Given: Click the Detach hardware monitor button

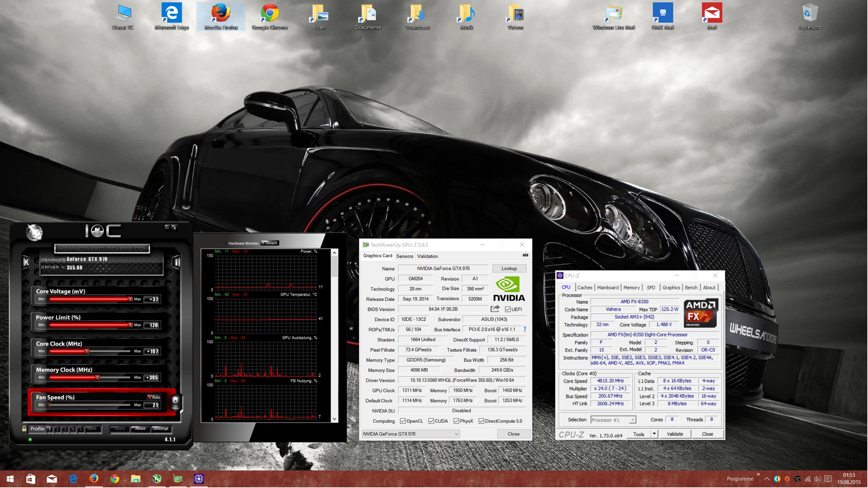Looking at the screenshot, I should click(270, 243).
